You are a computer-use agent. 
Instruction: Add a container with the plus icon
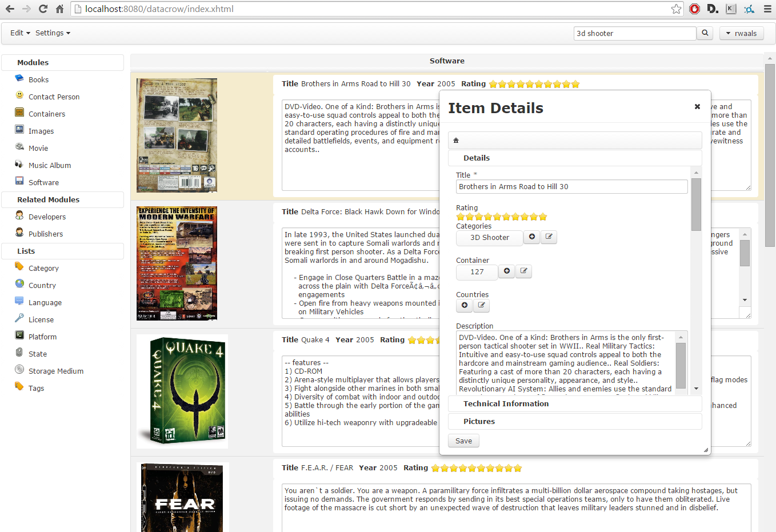point(507,271)
